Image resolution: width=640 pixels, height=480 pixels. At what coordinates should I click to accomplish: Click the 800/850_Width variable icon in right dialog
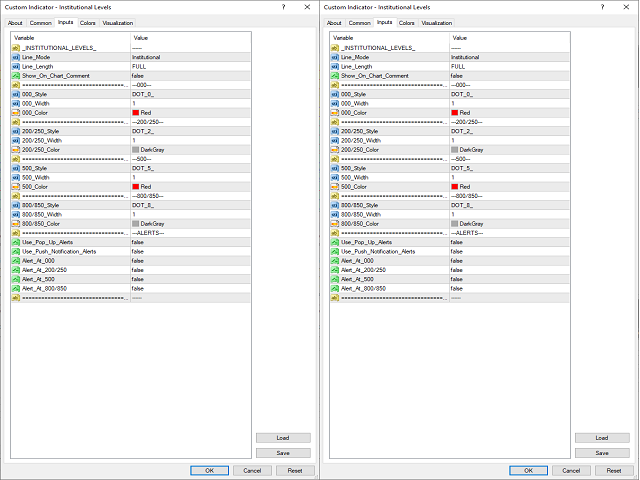click(335, 214)
